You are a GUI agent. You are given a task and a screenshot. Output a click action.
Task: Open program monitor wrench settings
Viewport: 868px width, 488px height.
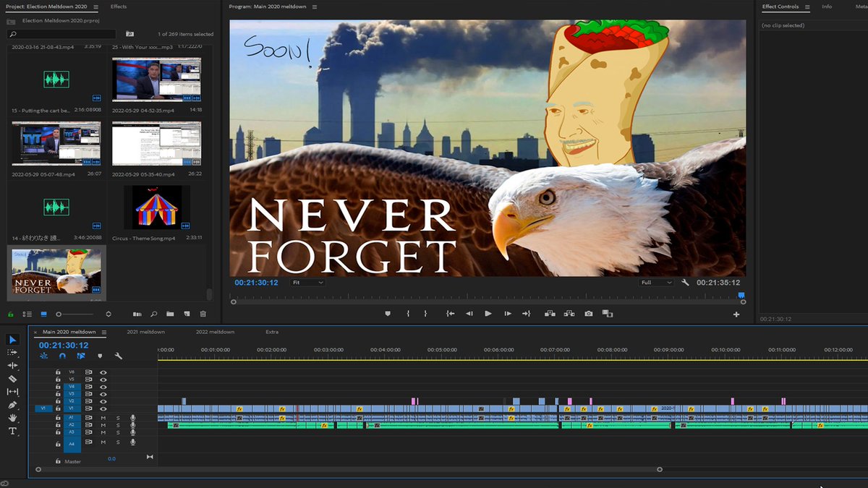pos(686,283)
